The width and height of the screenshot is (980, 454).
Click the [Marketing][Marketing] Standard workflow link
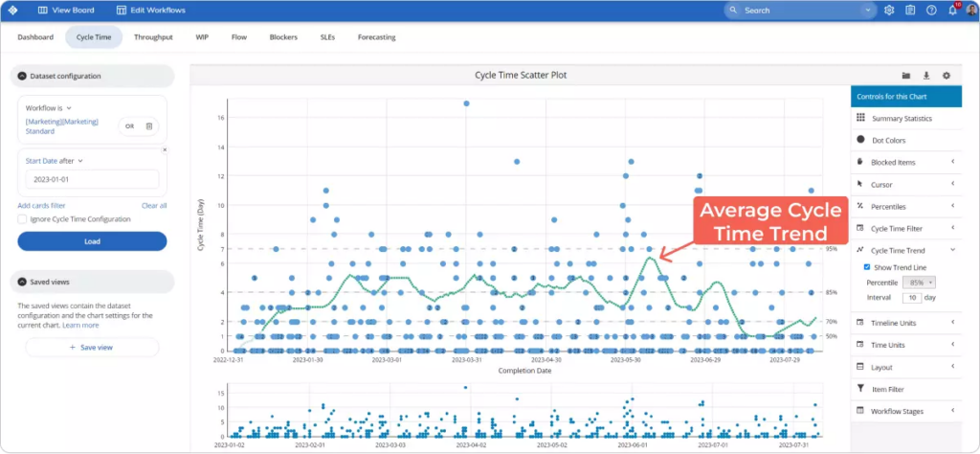[62, 126]
